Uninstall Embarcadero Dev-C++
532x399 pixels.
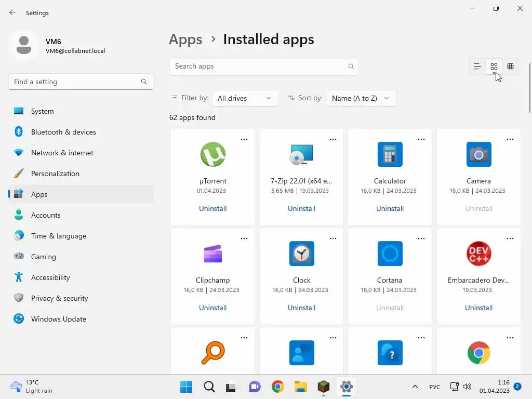pyautogui.click(x=478, y=308)
